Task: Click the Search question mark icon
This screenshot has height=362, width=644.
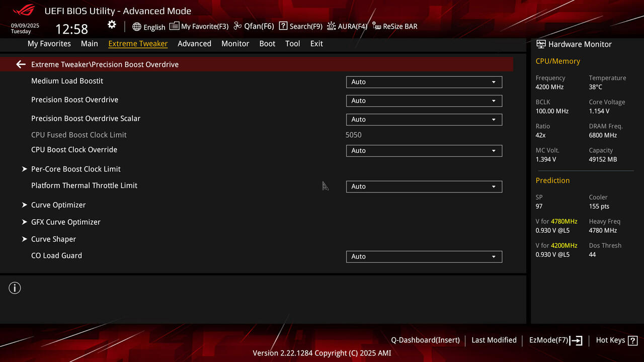Action: point(283,26)
